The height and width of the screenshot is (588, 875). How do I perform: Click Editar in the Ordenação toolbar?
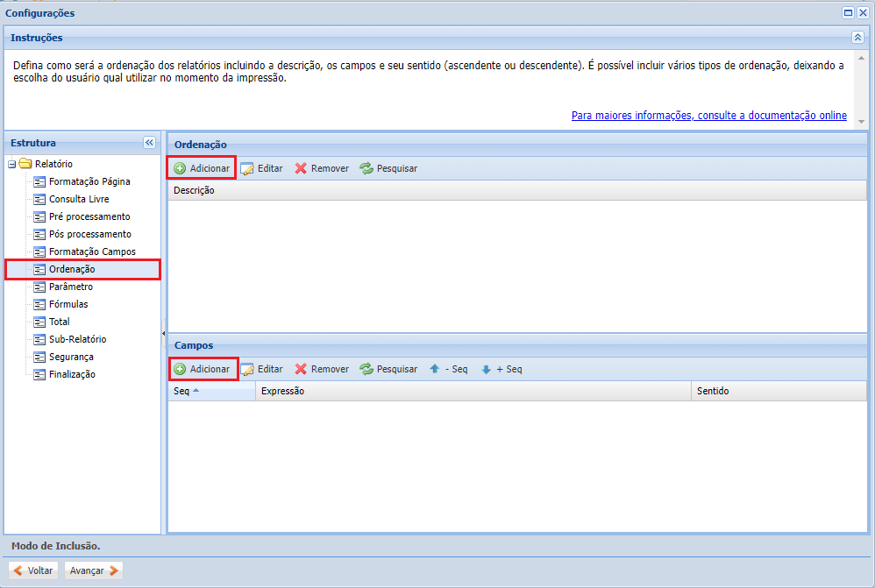[x=261, y=168]
